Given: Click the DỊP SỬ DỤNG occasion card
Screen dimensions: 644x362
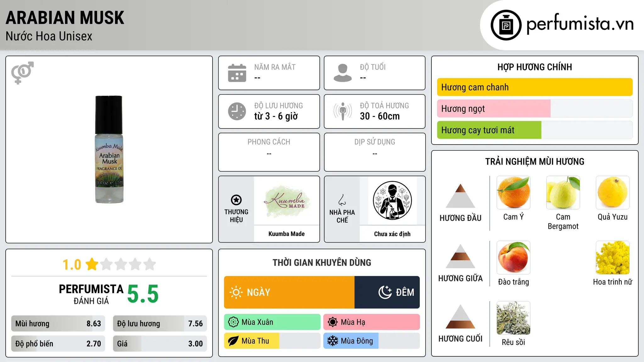Looking at the screenshot, I should pos(375,152).
